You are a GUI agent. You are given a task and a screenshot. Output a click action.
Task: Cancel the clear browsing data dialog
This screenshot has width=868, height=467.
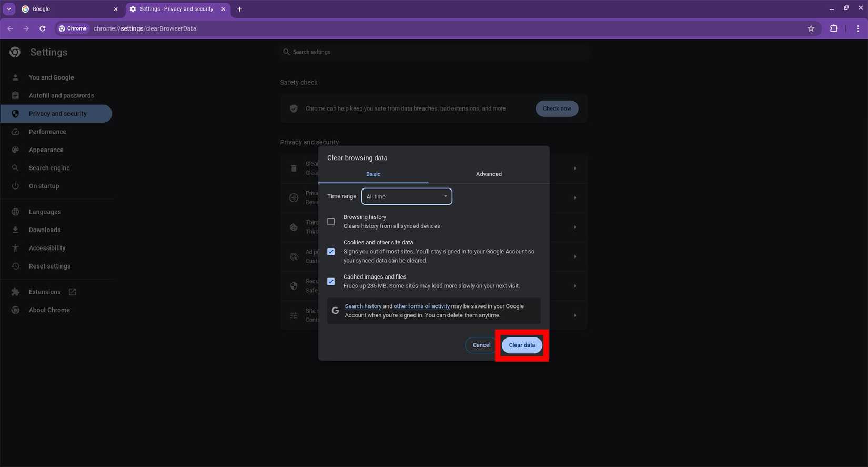tap(481, 345)
